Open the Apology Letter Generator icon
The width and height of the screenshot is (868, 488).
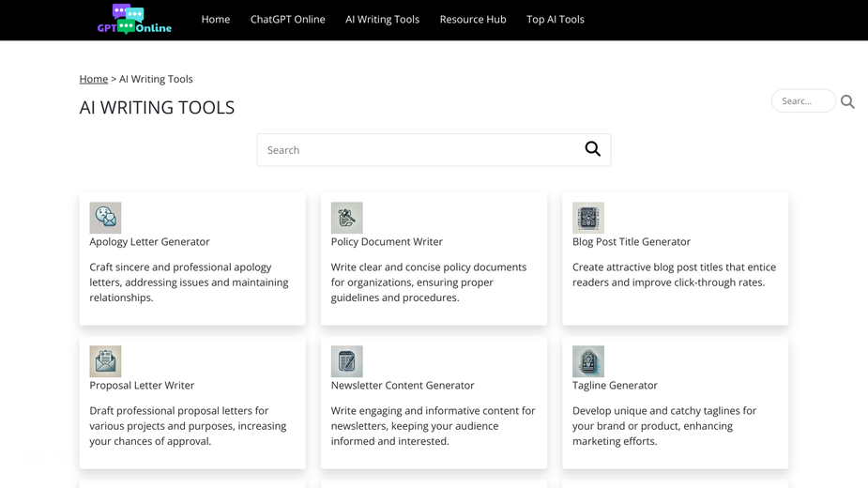coord(105,218)
